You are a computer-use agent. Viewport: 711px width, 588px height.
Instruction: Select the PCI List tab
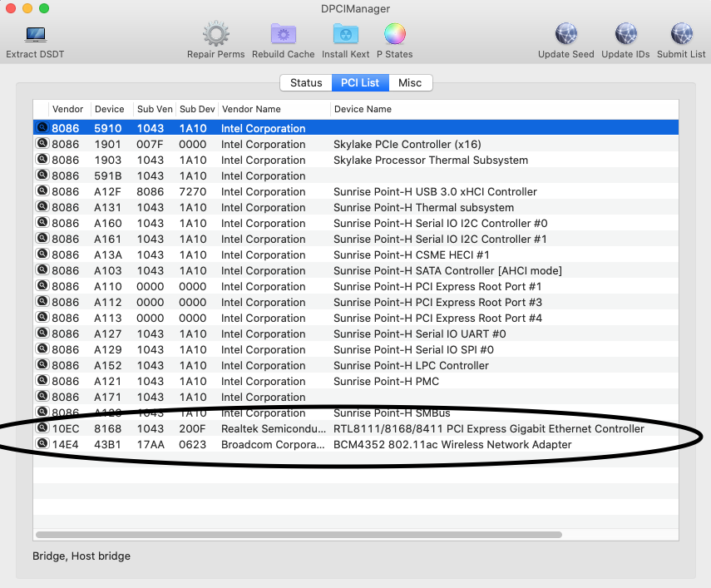(x=360, y=83)
